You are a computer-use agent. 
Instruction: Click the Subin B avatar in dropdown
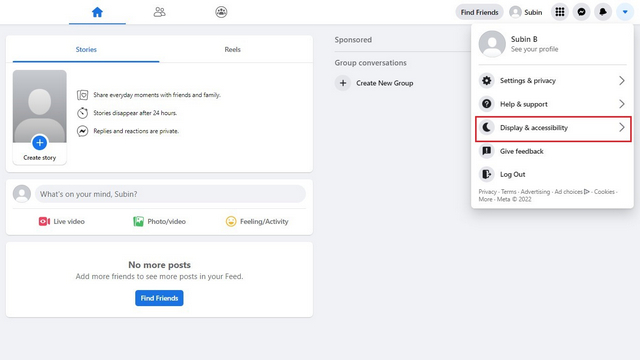[x=492, y=44]
